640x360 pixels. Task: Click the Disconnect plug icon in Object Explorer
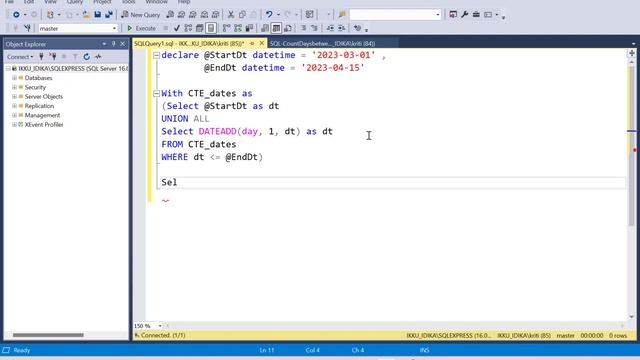[x=53, y=57]
